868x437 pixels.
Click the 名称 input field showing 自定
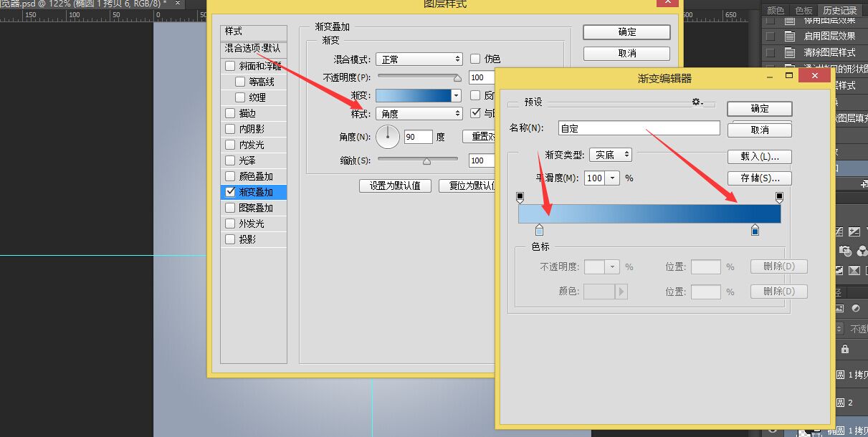pyautogui.click(x=638, y=128)
